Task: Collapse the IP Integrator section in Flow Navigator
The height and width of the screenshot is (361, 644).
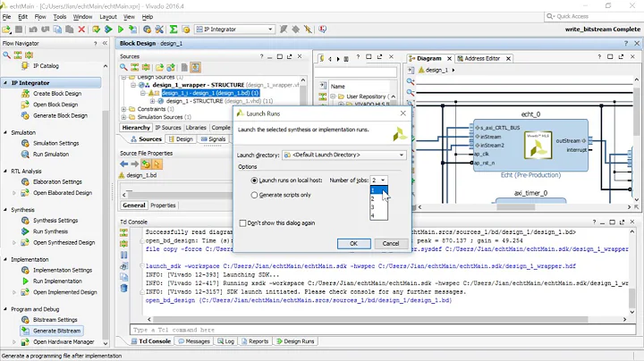Action: coord(5,83)
